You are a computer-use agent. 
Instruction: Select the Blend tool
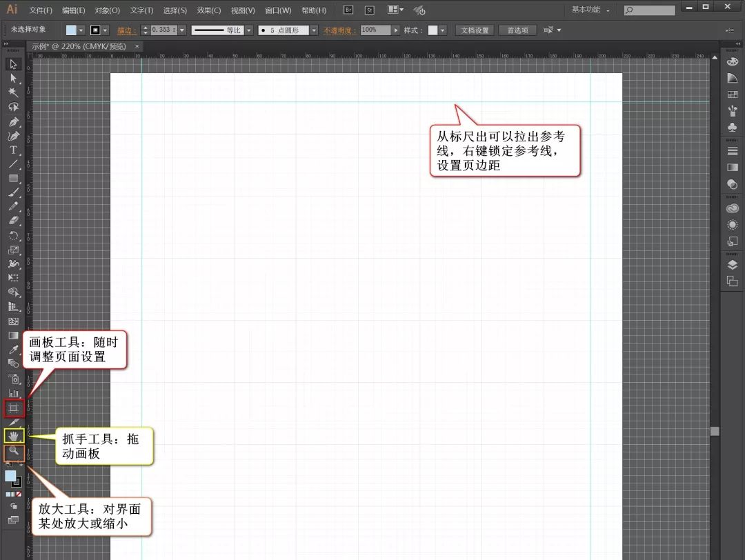[13, 364]
